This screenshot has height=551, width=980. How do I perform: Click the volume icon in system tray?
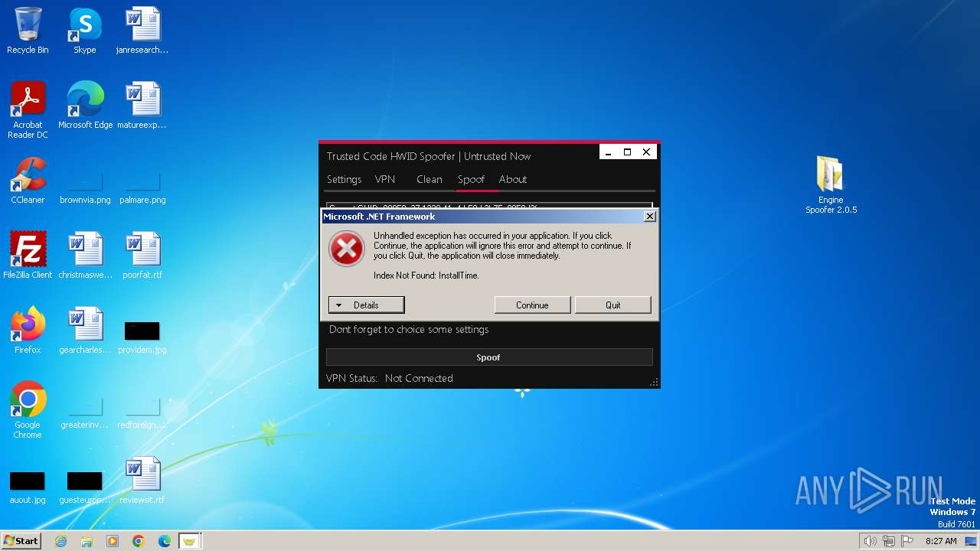tap(870, 541)
